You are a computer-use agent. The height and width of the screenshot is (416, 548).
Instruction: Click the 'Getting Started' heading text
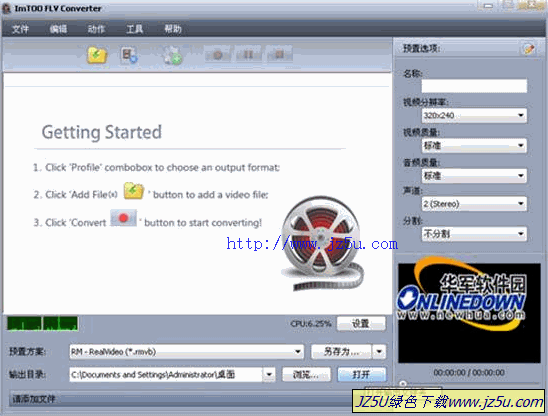(102, 132)
